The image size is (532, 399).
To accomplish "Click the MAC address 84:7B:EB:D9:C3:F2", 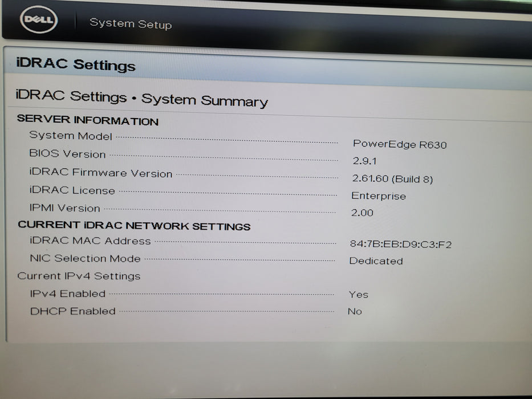I will click(x=401, y=245).
